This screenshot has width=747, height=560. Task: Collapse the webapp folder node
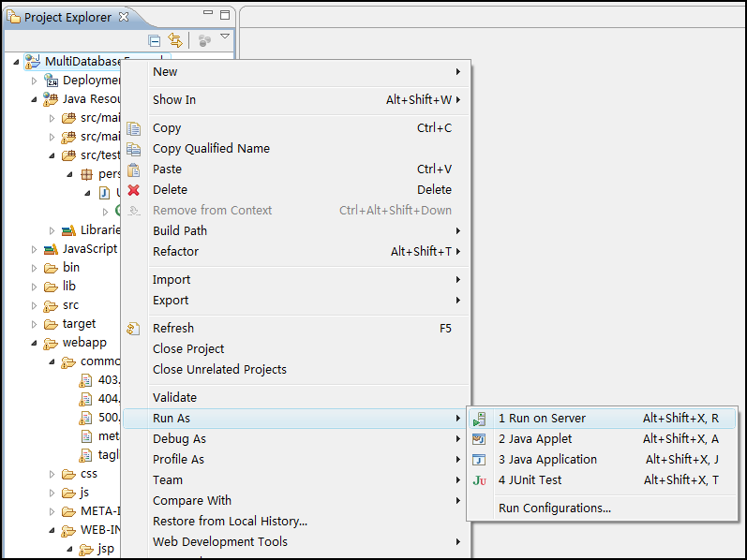click(34, 343)
